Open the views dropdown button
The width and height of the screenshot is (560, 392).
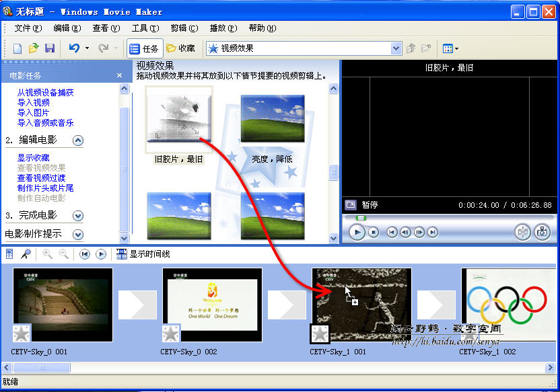450,48
